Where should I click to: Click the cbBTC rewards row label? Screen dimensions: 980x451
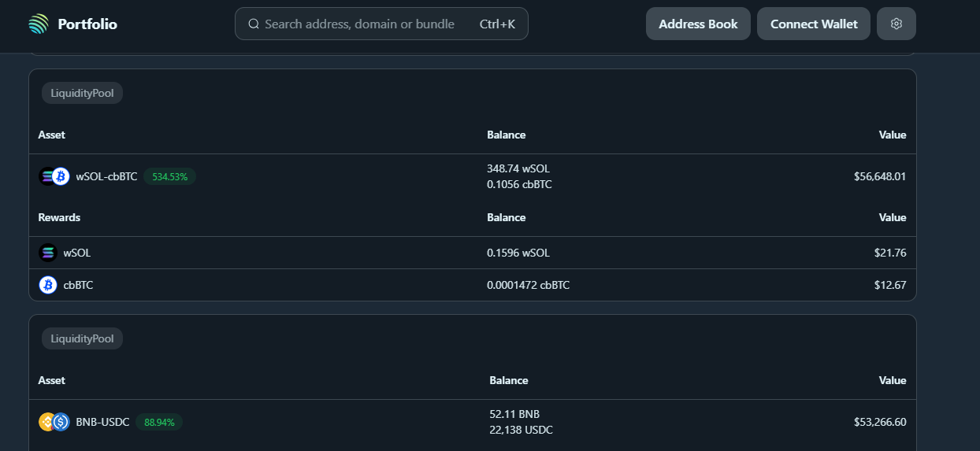78,285
